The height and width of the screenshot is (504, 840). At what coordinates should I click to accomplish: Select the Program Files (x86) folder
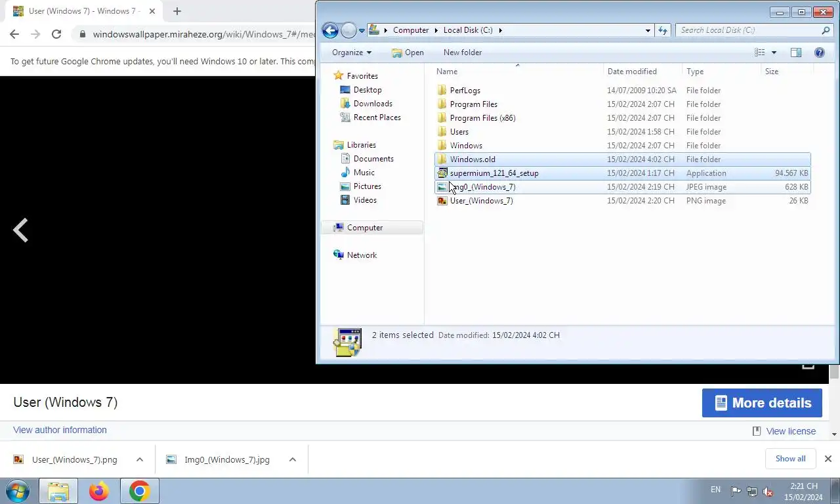(622, 118)
